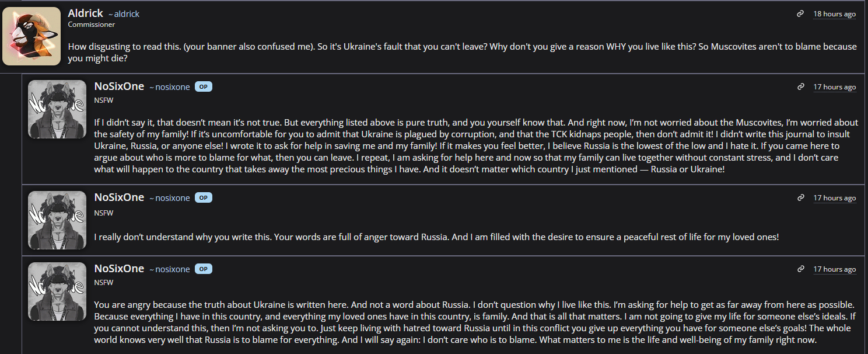This screenshot has width=868, height=354.
Task: Open NoSixOne avatar in first reply
Action: [x=57, y=109]
